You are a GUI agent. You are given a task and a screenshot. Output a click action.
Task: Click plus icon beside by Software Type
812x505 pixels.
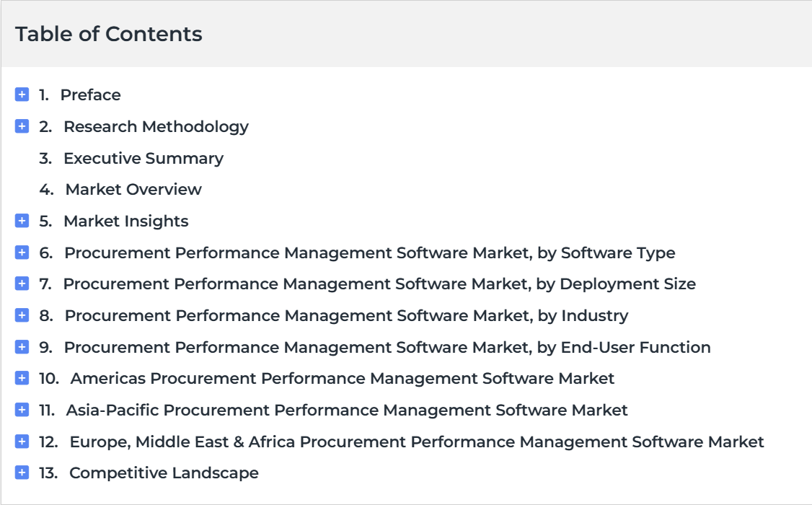(x=22, y=252)
